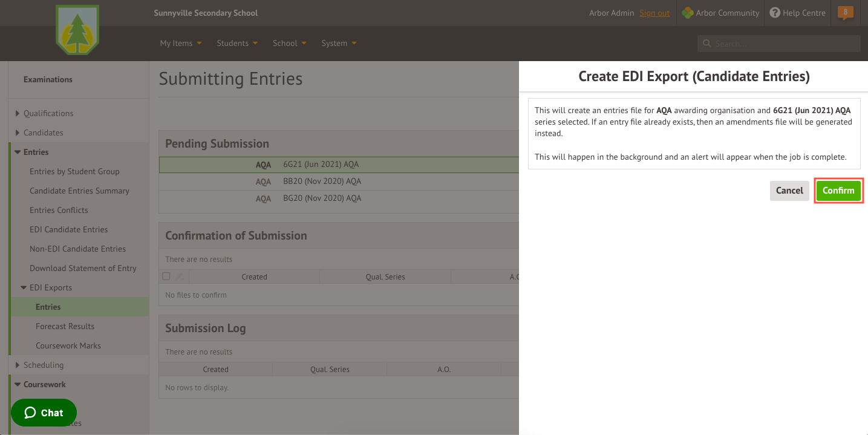
Task: Click the Sign out link
Action: (x=654, y=13)
